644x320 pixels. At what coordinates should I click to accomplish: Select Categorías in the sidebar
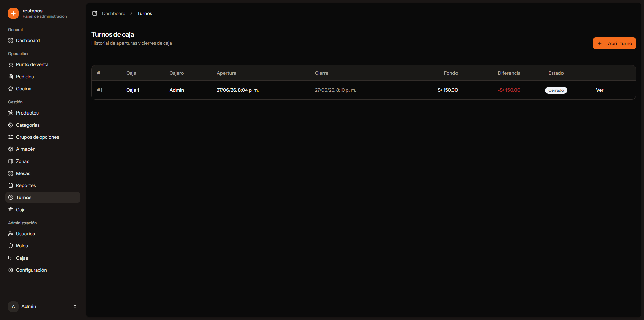click(x=43, y=125)
